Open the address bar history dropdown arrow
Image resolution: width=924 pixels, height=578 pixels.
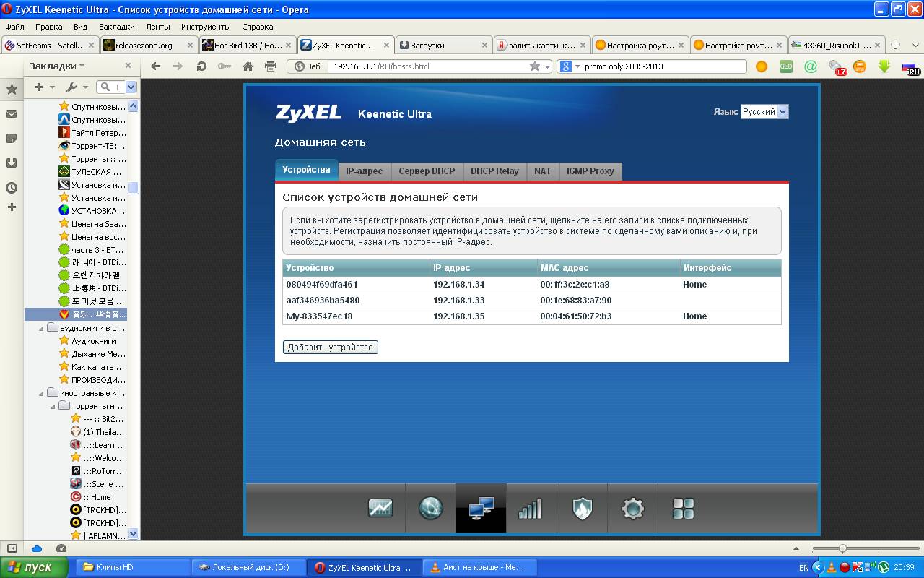click(547, 66)
